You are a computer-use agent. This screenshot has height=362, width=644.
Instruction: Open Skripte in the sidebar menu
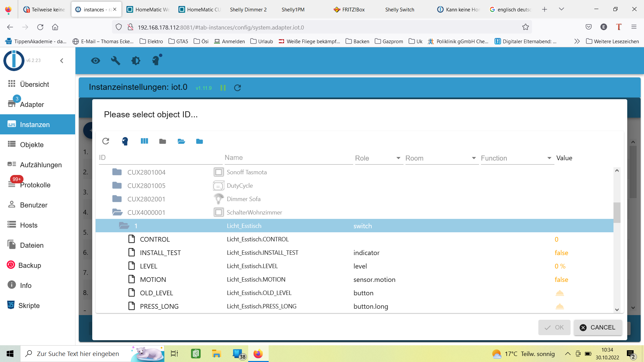point(29,306)
